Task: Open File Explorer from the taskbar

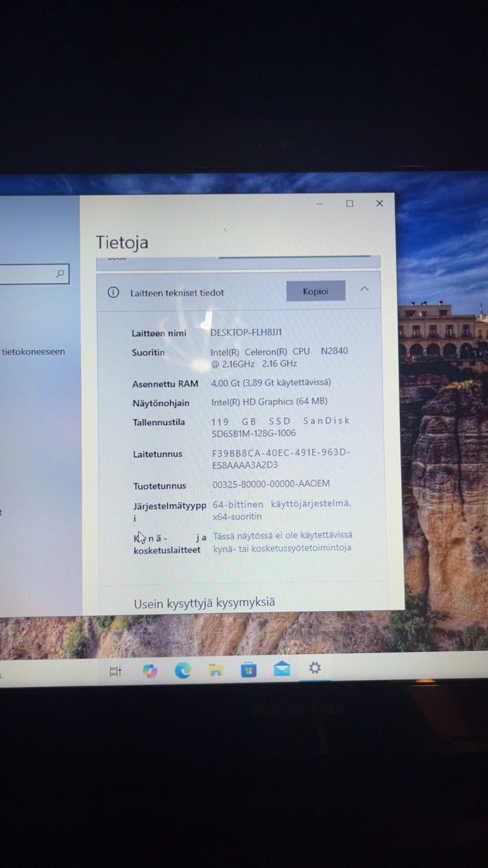Action: tap(216, 671)
